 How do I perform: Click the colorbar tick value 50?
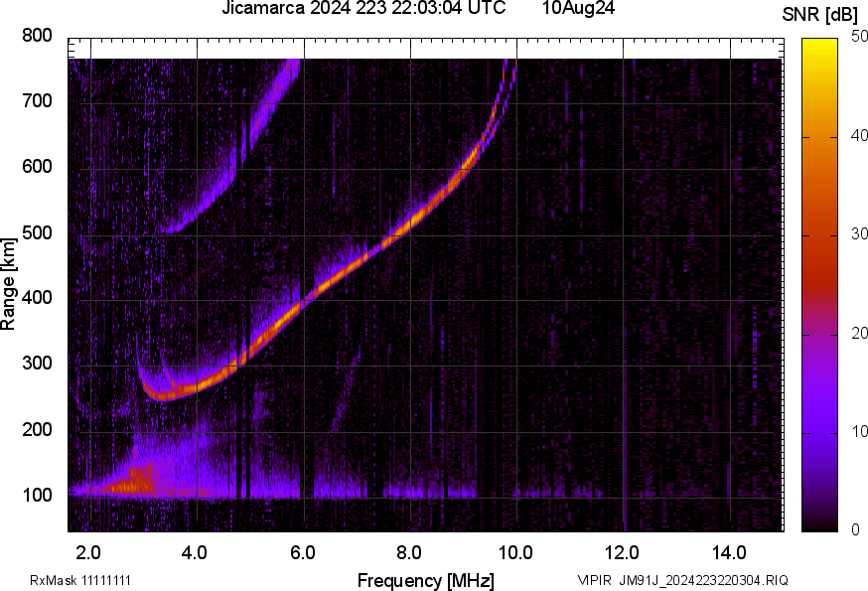tap(860, 37)
